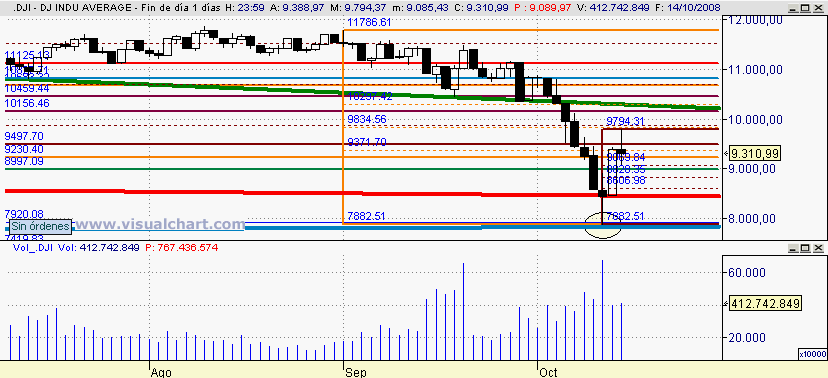Click the 11.000,00 price axis label

(x=755, y=70)
